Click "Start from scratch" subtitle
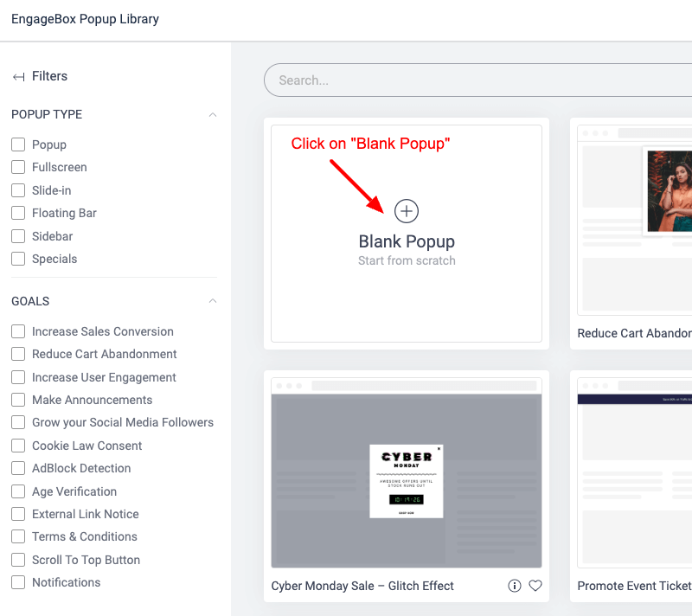 tap(407, 260)
